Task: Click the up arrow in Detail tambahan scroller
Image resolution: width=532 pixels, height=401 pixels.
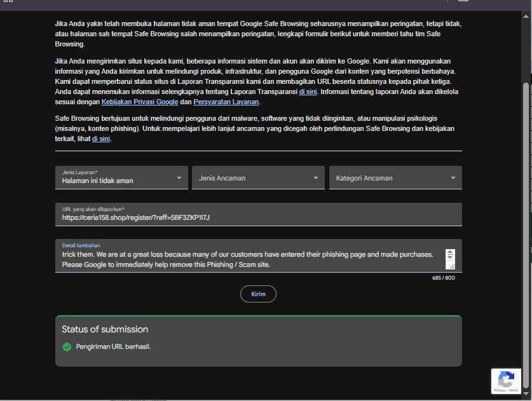Action: tap(450, 252)
